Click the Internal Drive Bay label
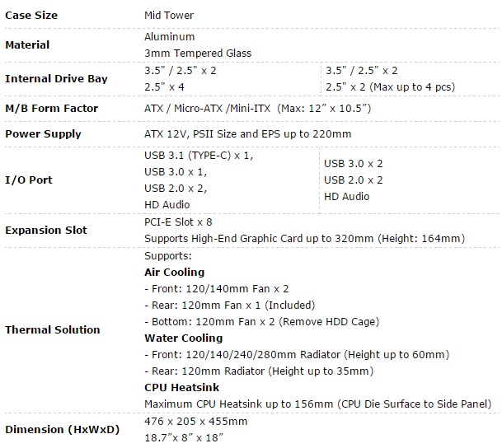502x448 pixels. coord(56,79)
